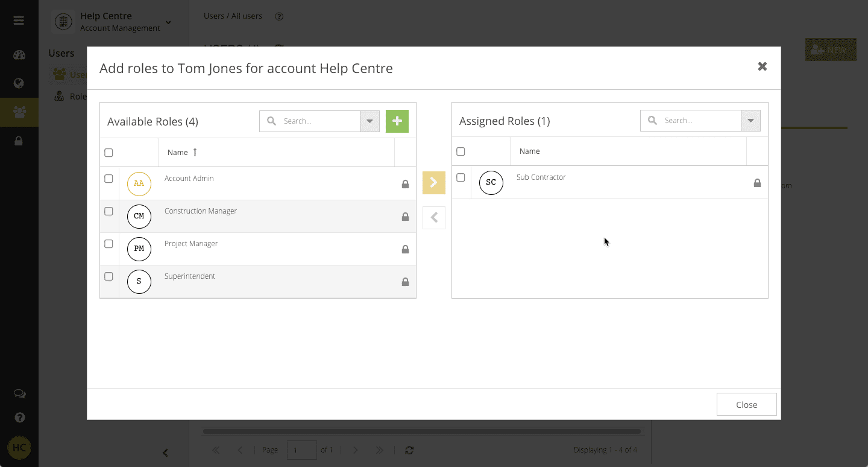Check the Account Admin role checkbox
The height and width of the screenshot is (467, 868).
(x=108, y=179)
